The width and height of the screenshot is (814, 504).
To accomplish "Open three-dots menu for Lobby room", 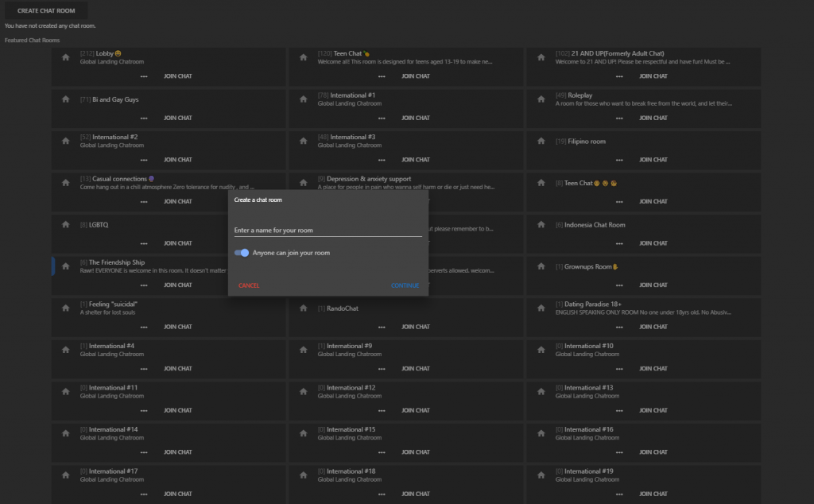I will tap(144, 76).
